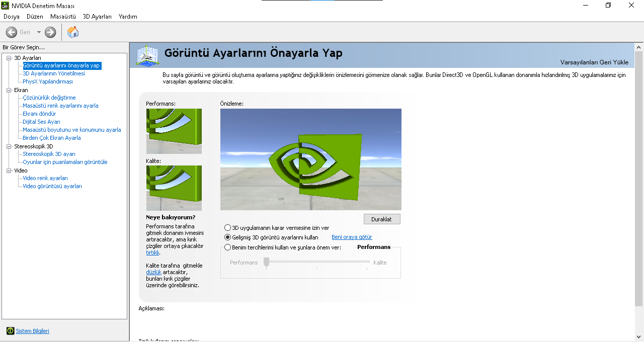Click the vertical scrollbar up arrow

coord(639,47)
